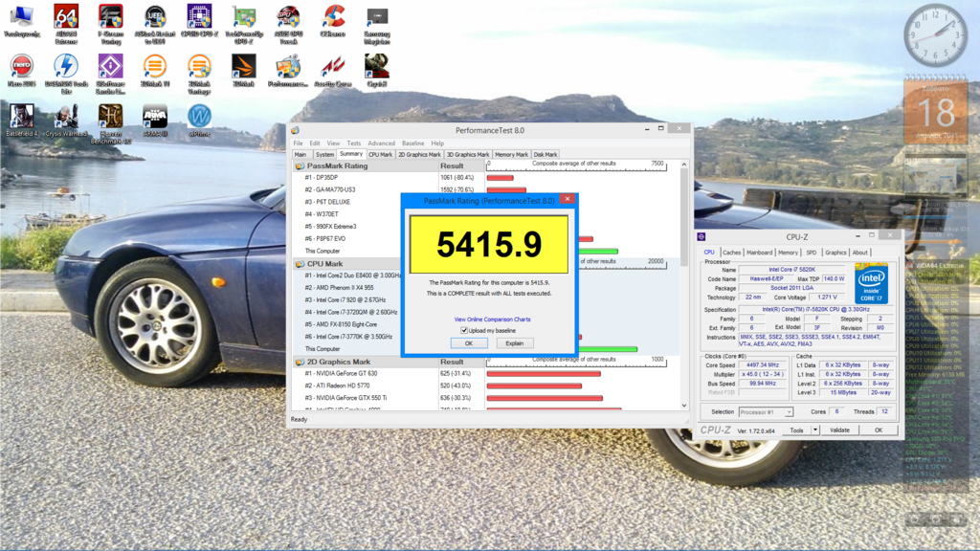Click the calendar gadget showing 18
980x551 pixels.
click(x=936, y=110)
